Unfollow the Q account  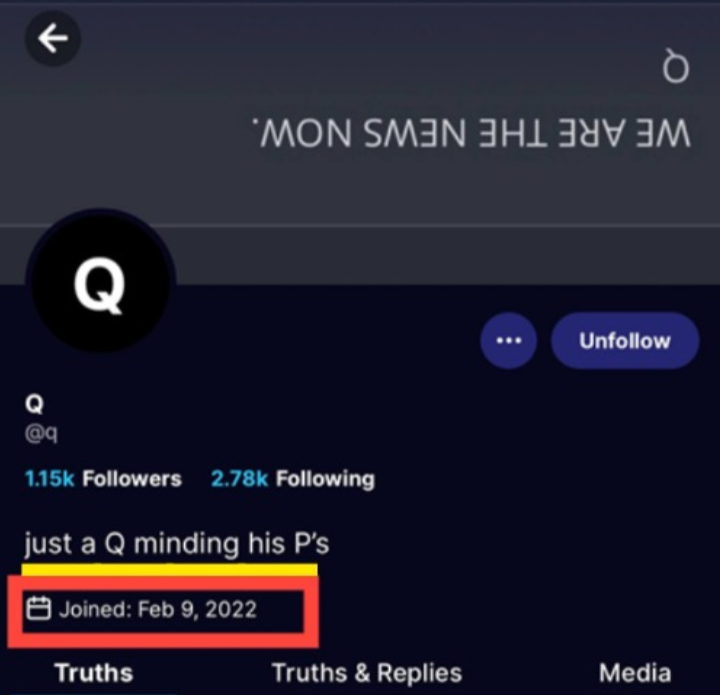(625, 341)
